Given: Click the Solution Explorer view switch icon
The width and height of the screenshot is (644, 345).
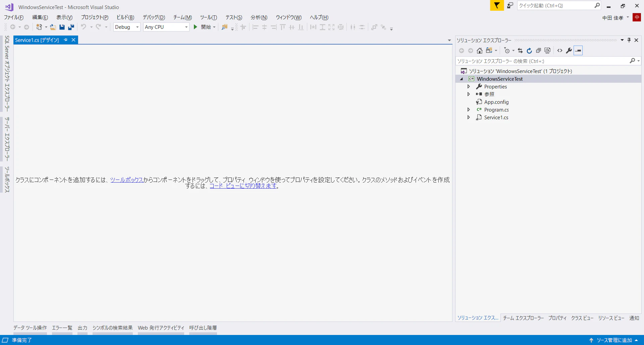Looking at the screenshot, I should pos(489,51).
